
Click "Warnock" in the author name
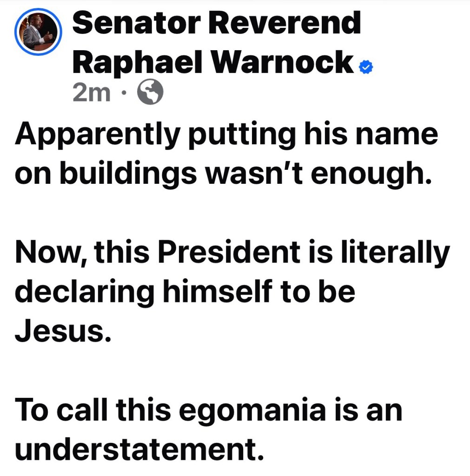coord(284,62)
